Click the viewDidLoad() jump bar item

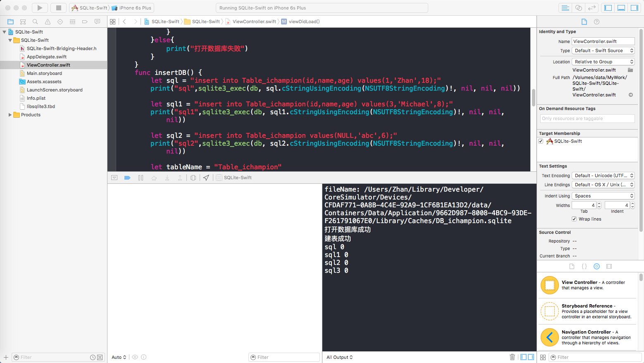pos(301,22)
